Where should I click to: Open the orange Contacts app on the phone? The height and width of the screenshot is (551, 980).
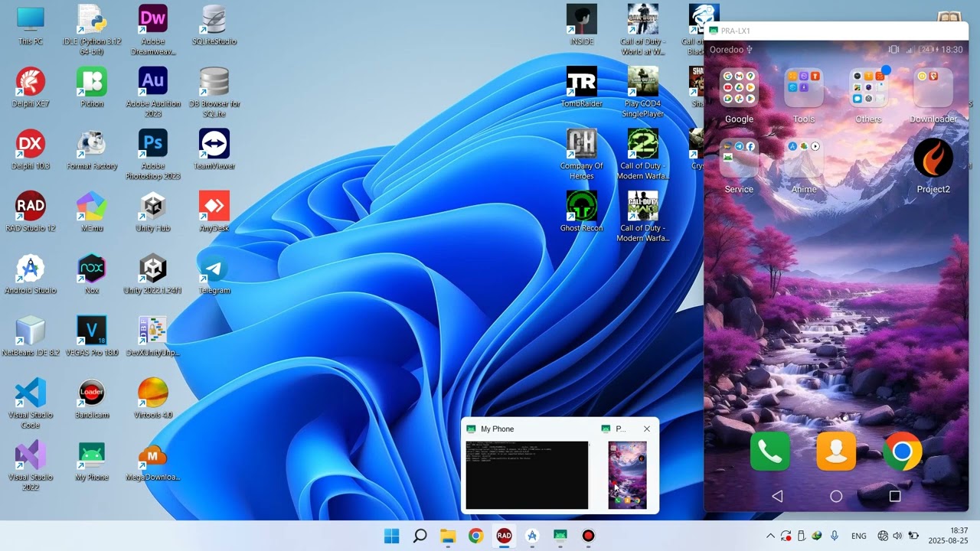[x=836, y=452]
